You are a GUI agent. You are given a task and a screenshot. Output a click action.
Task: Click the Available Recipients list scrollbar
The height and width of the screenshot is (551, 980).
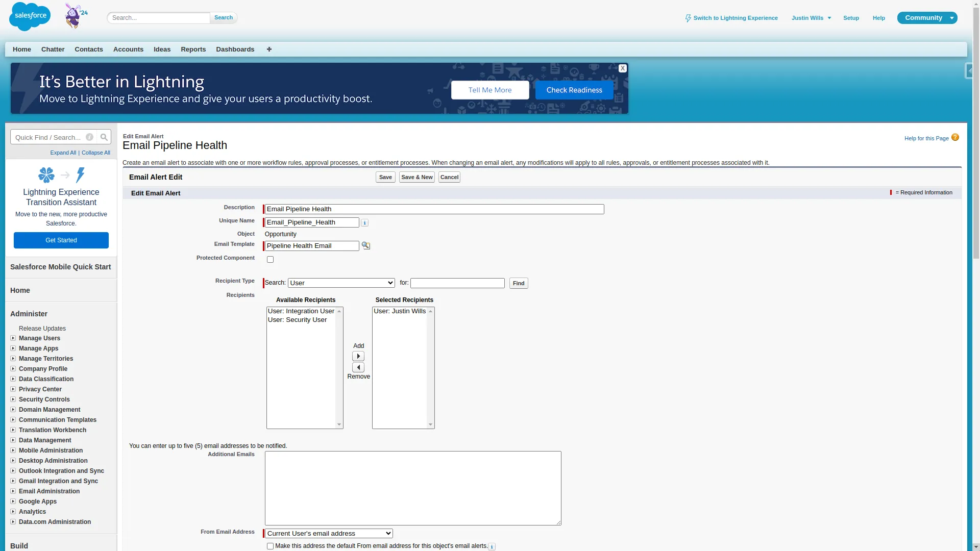(339, 368)
